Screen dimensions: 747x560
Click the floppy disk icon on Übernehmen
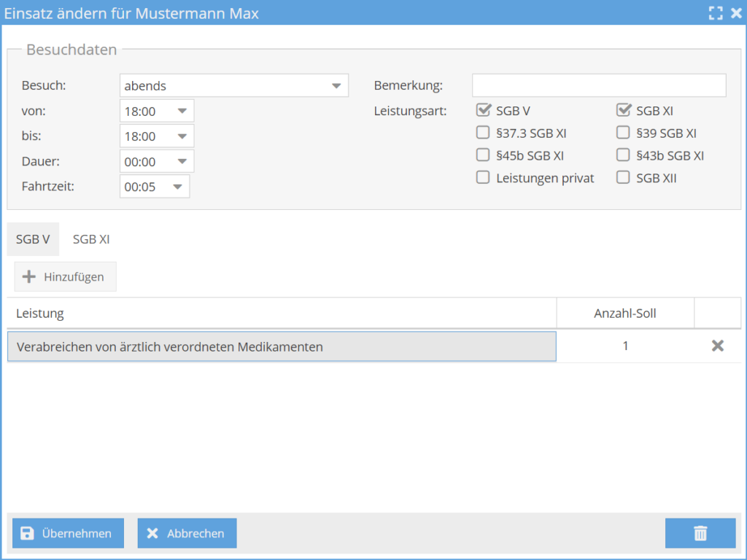[x=27, y=533]
